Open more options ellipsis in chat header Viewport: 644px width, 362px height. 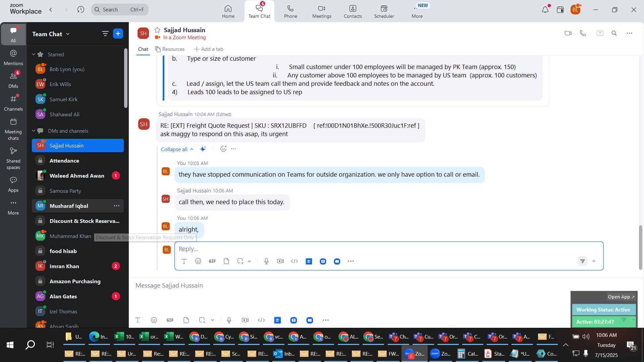tap(630, 33)
